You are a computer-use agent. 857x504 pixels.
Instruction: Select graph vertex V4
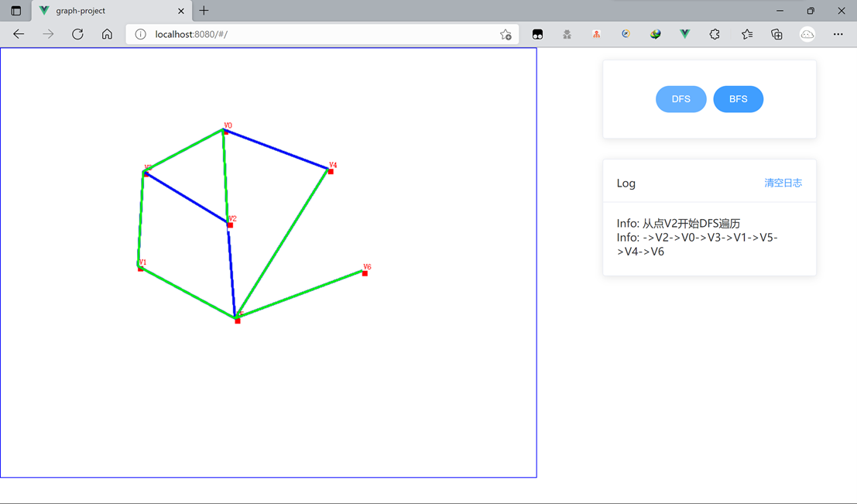331,172
